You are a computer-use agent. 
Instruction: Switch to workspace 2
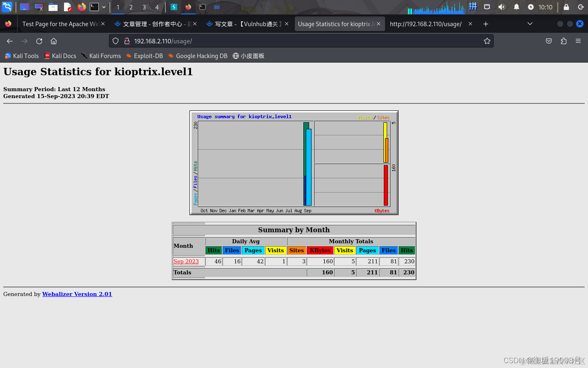(131, 7)
